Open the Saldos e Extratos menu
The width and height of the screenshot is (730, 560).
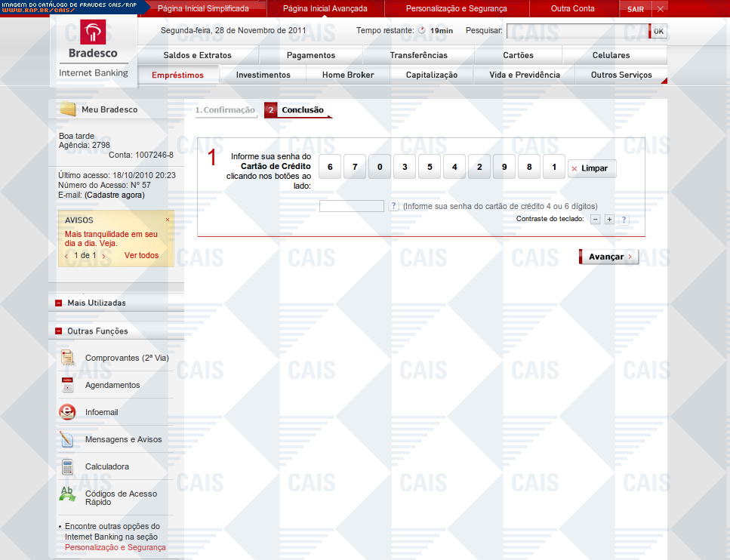tap(198, 55)
